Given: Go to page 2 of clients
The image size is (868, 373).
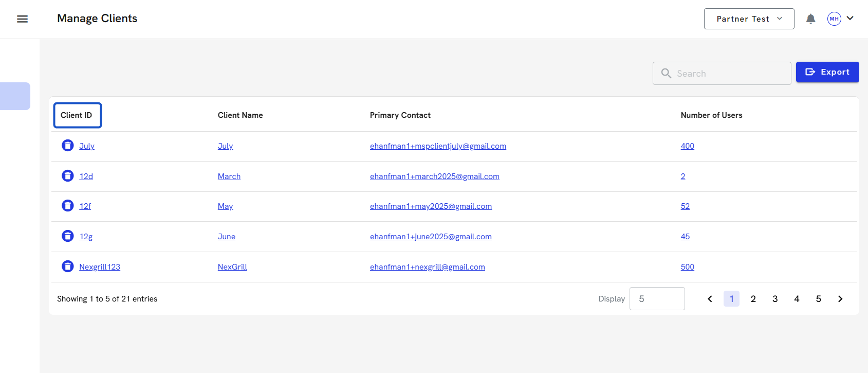Looking at the screenshot, I should (x=753, y=299).
